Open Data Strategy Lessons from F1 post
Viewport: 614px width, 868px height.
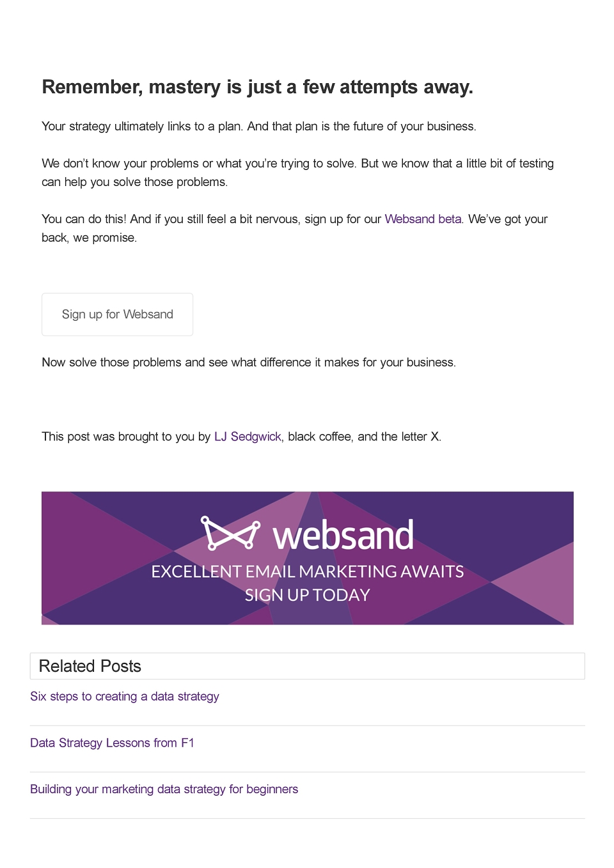[x=112, y=743]
